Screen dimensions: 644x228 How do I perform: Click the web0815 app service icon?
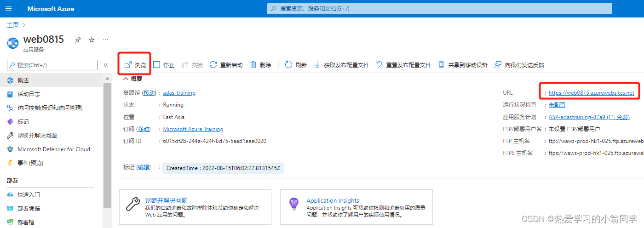pyautogui.click(x=12, y=43)
